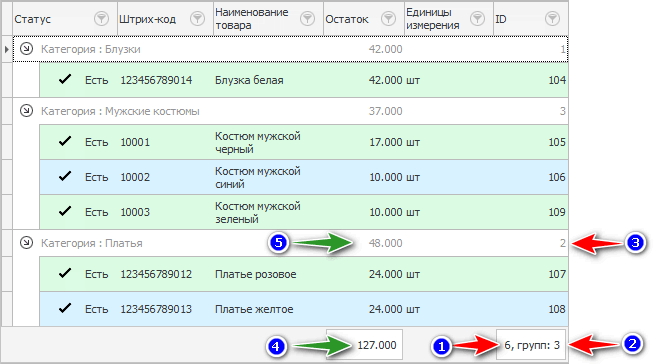
Task: Click ID 104 cell
Action: tap(557, 80)
